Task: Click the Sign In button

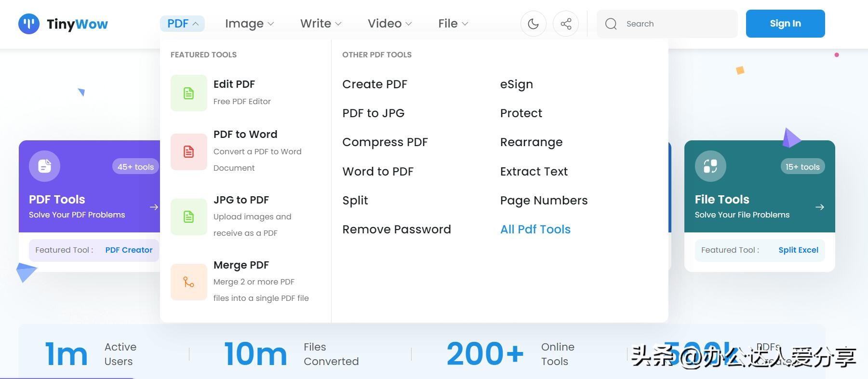Action: pyautogui.click(x=785, y=24)
